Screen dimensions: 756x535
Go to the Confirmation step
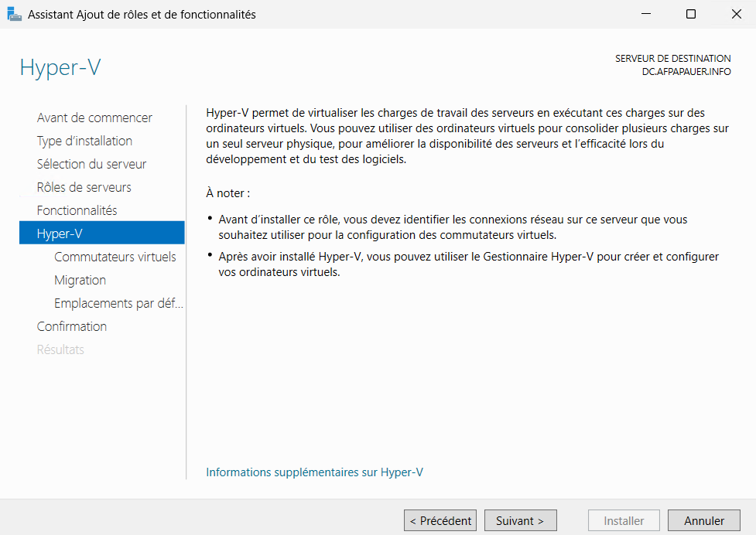tap(72, 326)
